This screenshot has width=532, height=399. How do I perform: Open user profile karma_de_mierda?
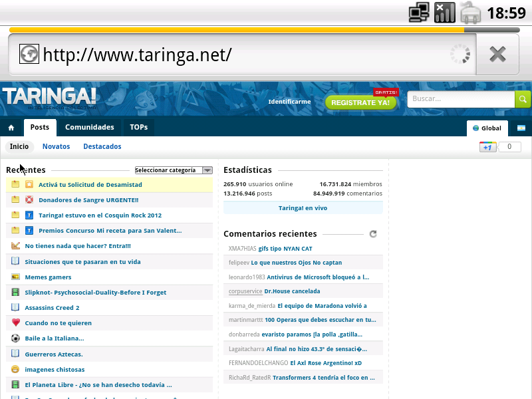pyautogui.click(x=252, y=306)
